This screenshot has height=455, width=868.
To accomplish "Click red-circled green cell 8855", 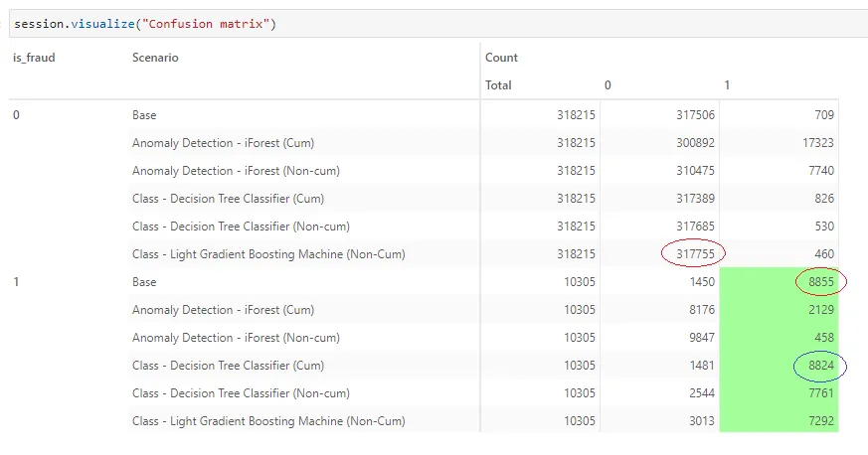I will click(x=821, y=282).
